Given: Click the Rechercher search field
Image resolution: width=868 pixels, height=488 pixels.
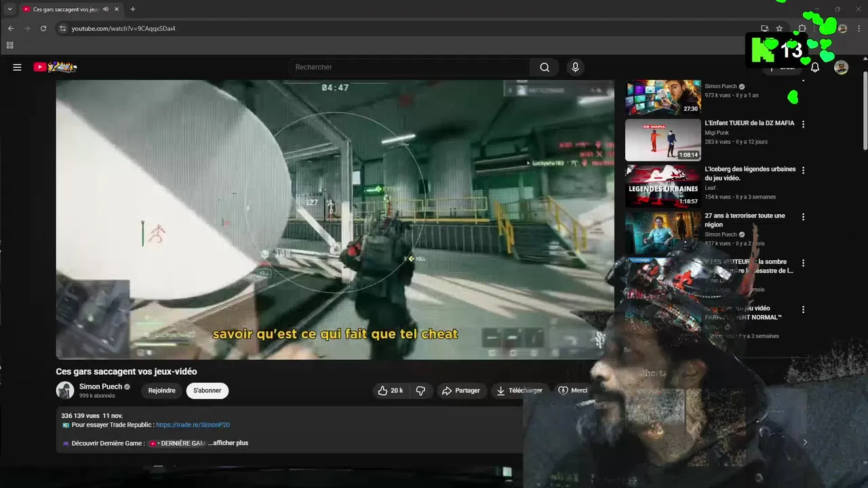Looking at the screenshot, I should click(x=410, y=67).
